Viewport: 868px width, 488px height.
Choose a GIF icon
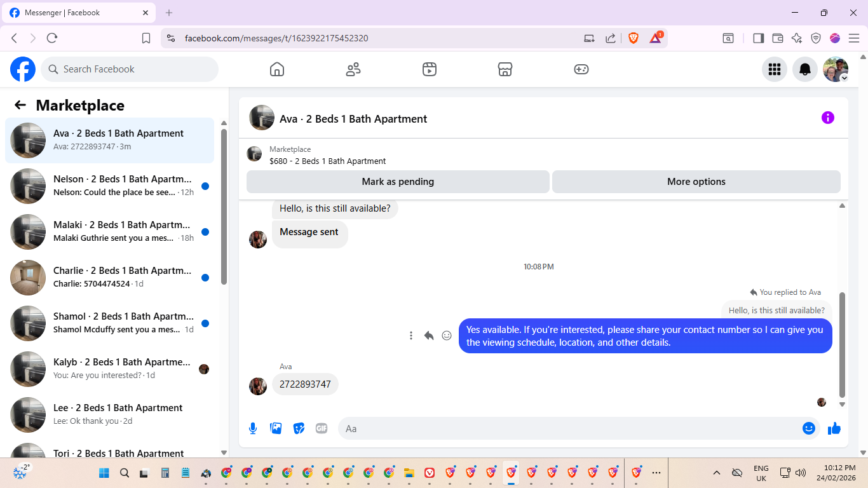tap(322, 428)
